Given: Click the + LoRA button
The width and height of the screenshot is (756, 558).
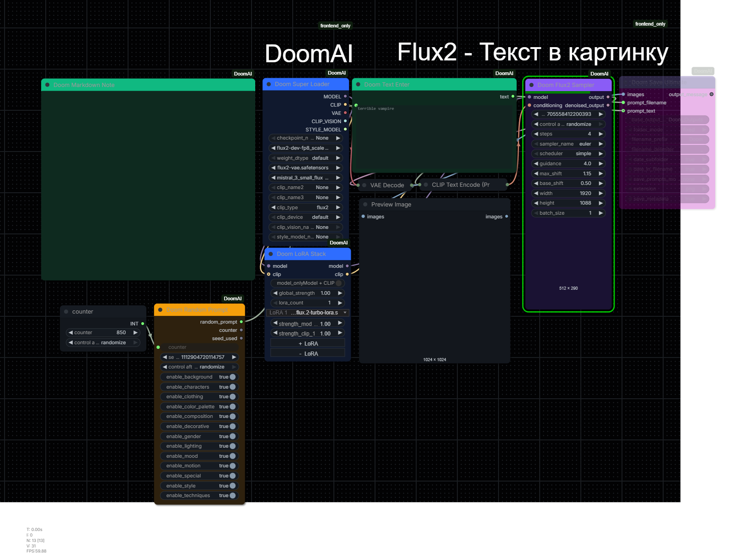Looking at the screenshot, I should [308, 344].
